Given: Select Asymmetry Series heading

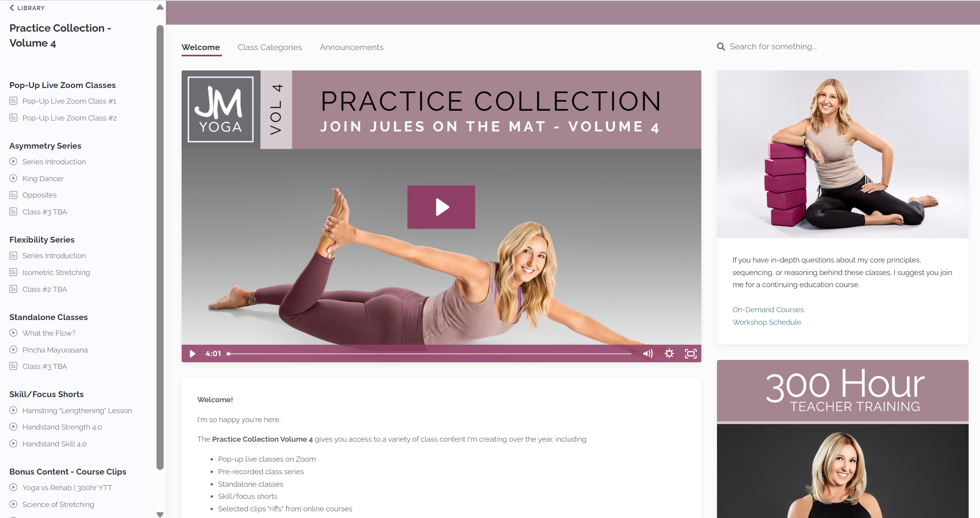Looking at the screenshot, I should pyautogui.click(x=45, y=146).
